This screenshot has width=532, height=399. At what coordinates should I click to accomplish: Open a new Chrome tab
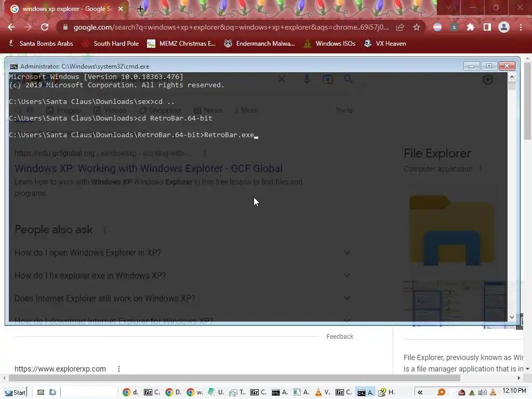coord(140,9)
